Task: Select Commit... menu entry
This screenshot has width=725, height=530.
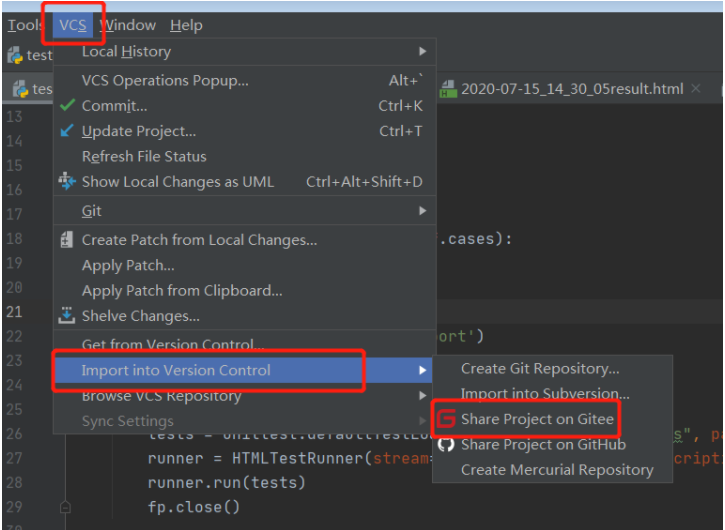Action: coord(245,105)
